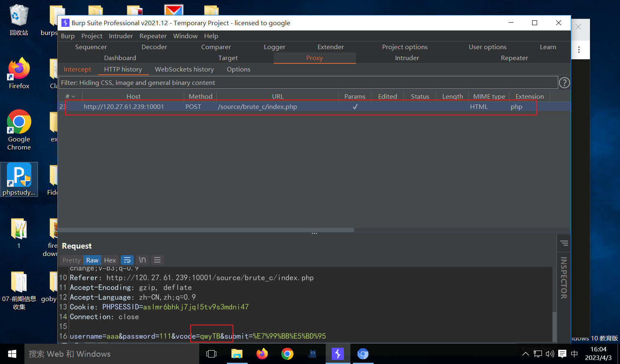Open Google Chrome desktop shortcut
The image size is (620, 364).
19,130
